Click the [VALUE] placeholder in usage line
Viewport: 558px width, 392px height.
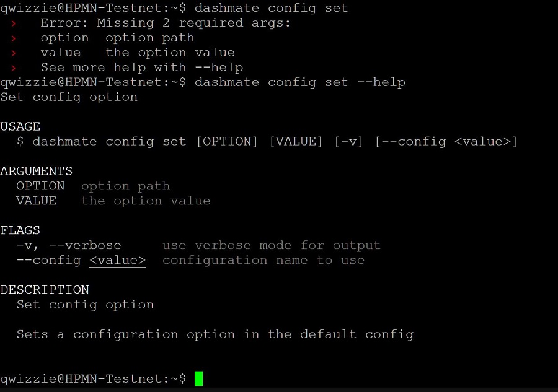pos(296,141)
